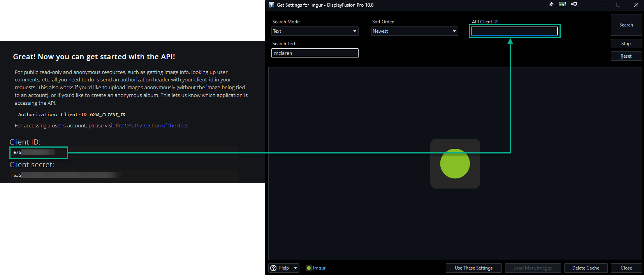Click the 'Great! Now you can get started' heading

(94, 57)
